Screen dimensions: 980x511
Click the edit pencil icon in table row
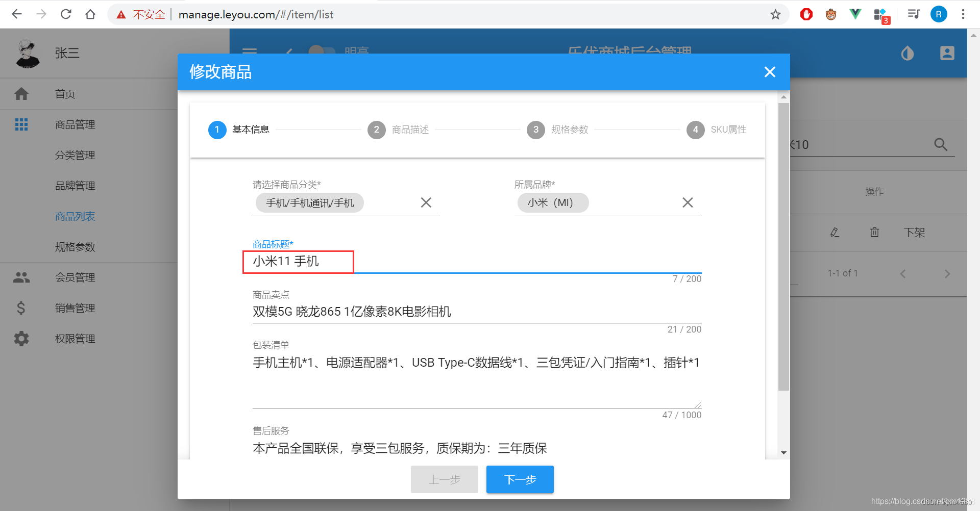(x=835, y=233)
